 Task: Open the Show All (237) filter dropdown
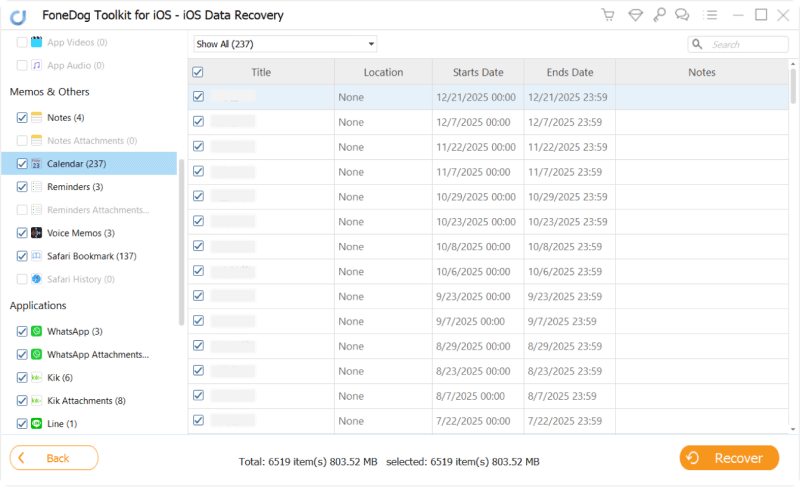pyautogui.click(x=285, y=44)
